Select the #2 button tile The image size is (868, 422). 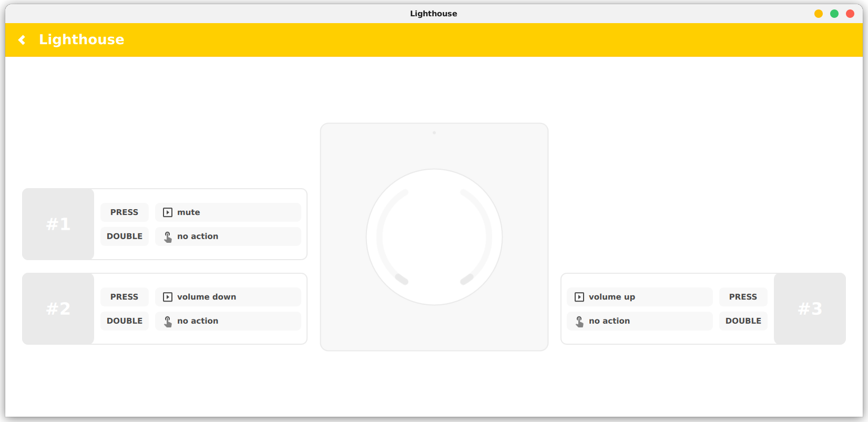58,308
